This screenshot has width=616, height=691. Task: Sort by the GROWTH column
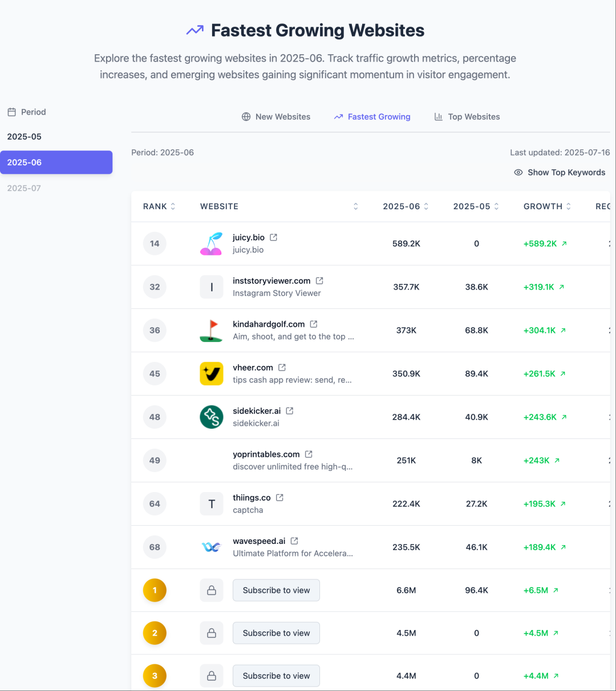(547, 206)
